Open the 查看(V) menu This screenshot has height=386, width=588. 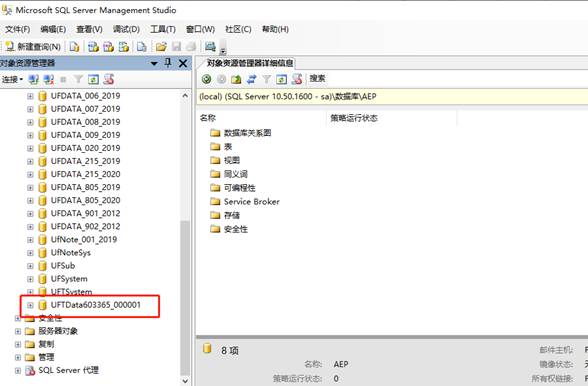(x=89, y=29)
